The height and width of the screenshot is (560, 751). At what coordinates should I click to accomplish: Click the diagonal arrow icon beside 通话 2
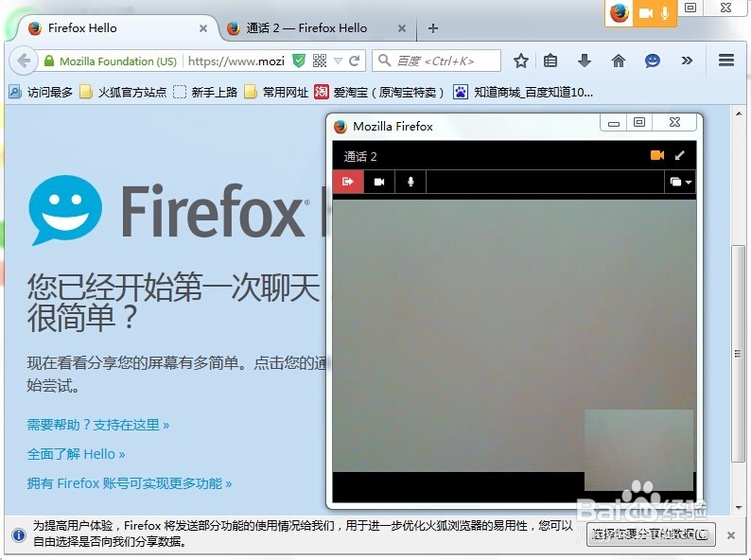680,155
